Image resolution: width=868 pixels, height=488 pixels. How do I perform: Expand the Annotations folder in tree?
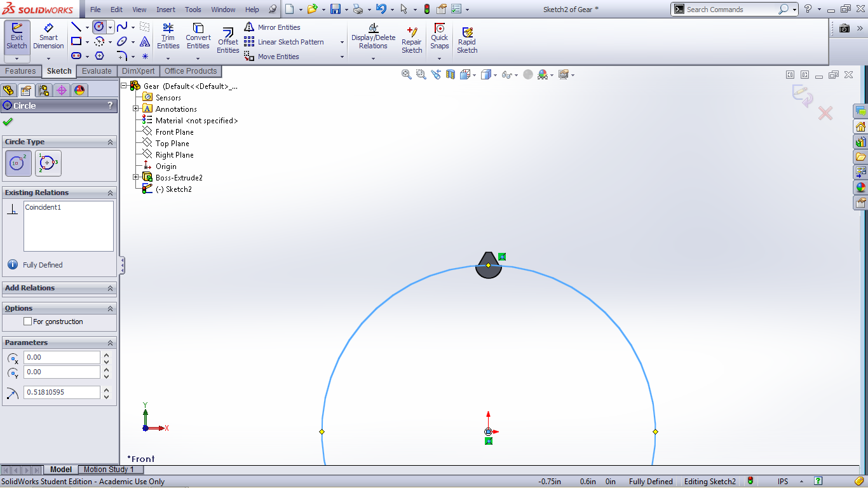pos(135,109)
